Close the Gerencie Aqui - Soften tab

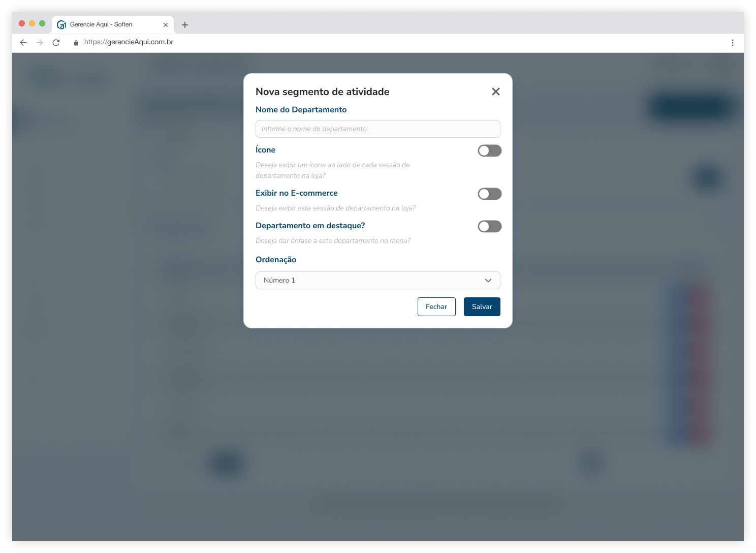[x=166, y=25]
